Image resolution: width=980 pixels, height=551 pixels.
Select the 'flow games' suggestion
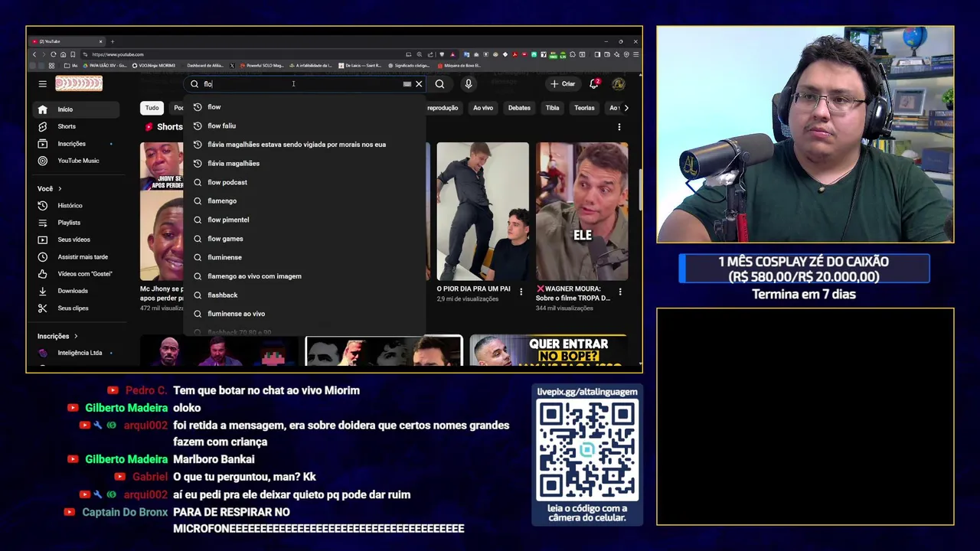pyautogui.click(x=305, y=239)
